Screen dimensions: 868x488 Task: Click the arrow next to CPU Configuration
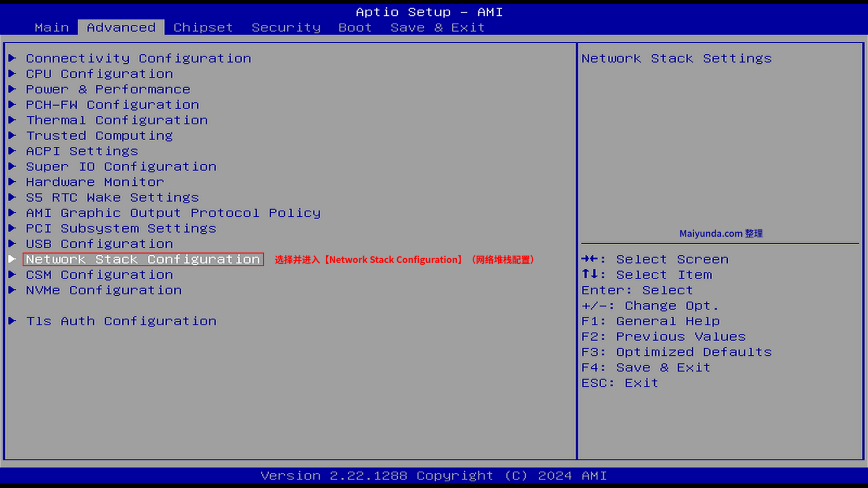coord(12,73)
